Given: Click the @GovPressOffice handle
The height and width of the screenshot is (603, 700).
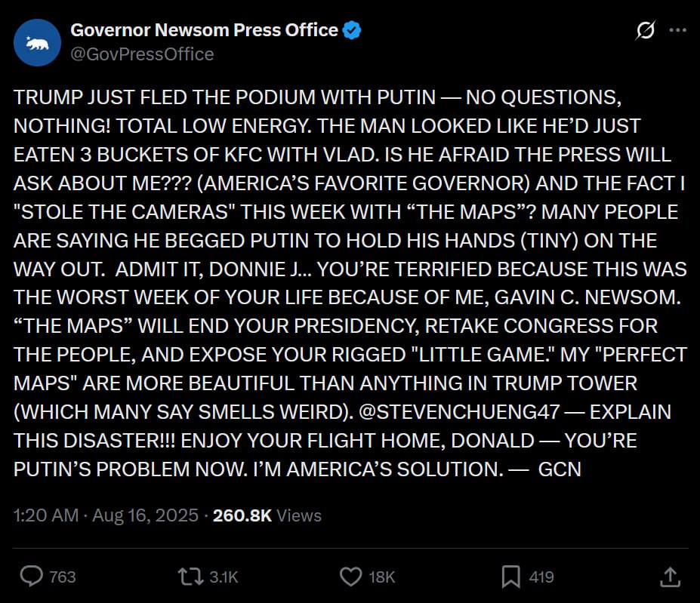Looking at the screenshot, I should [x=142, y=54].
